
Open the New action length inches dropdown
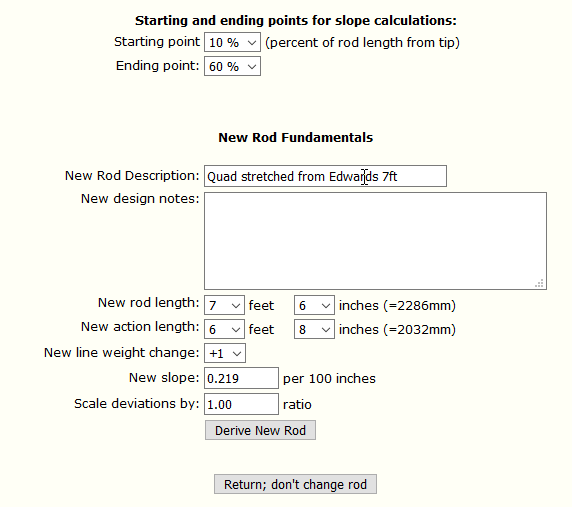(314, 329)
